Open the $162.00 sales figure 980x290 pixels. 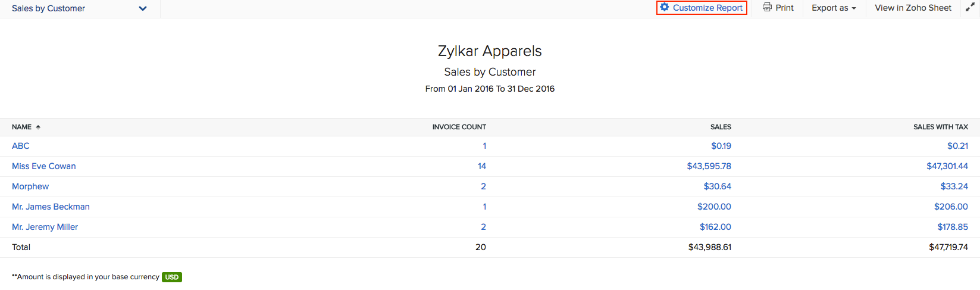[715, 227]
